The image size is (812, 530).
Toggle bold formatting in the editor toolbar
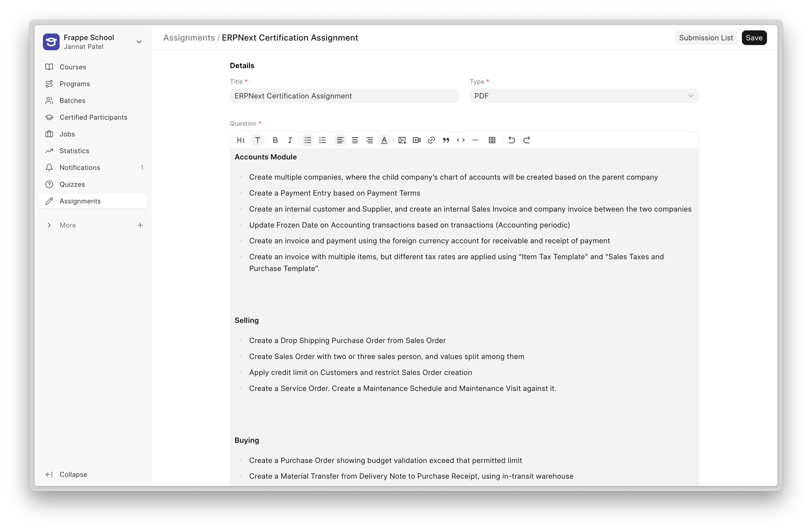[275, 140]
